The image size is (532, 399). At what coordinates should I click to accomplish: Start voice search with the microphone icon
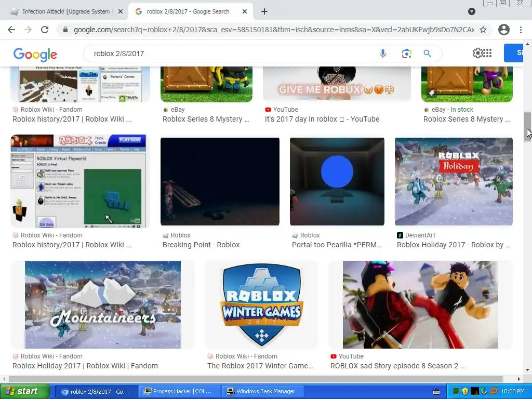pyautogui.click(x=383, y=54)
